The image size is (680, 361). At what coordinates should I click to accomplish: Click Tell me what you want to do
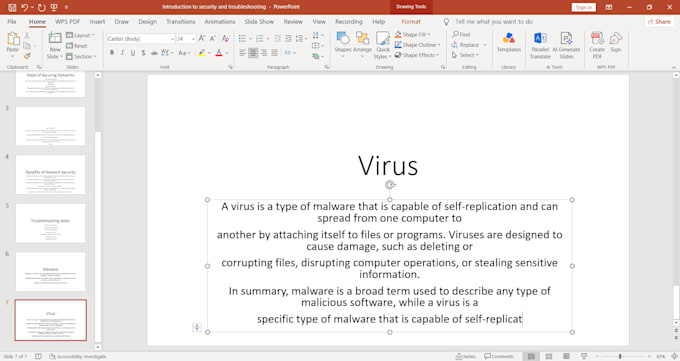pyautogui.click(x=494, y=21)
